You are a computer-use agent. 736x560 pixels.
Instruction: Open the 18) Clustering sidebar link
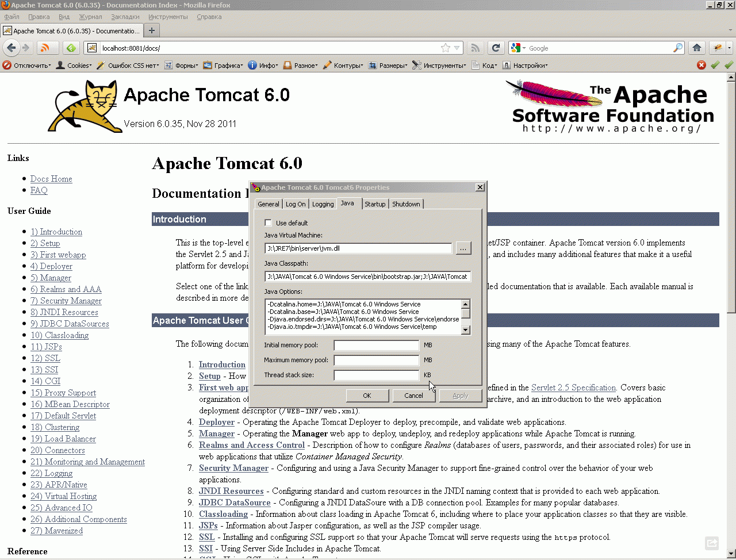coord(55,427)
